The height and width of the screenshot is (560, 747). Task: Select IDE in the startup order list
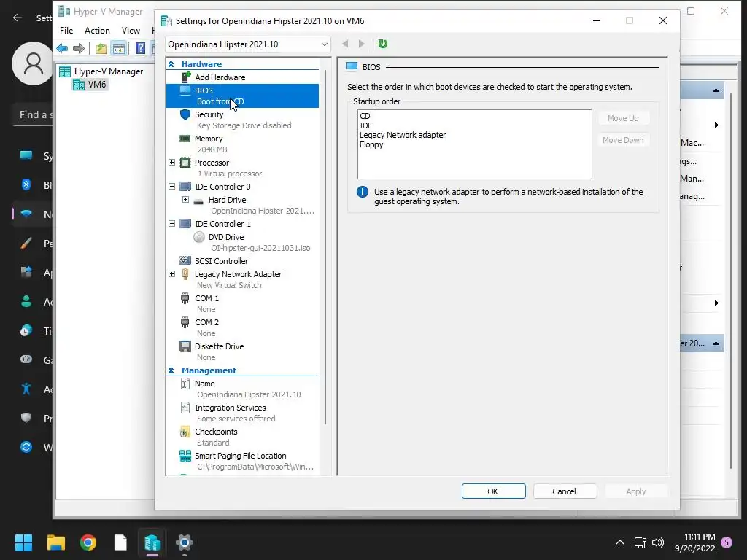tap(366, 125)
